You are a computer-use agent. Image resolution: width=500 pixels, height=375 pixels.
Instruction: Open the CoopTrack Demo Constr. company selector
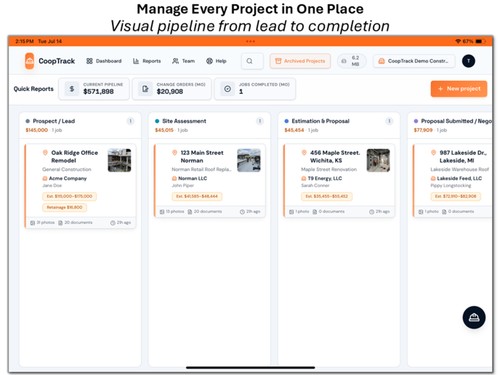click(414, 61)
